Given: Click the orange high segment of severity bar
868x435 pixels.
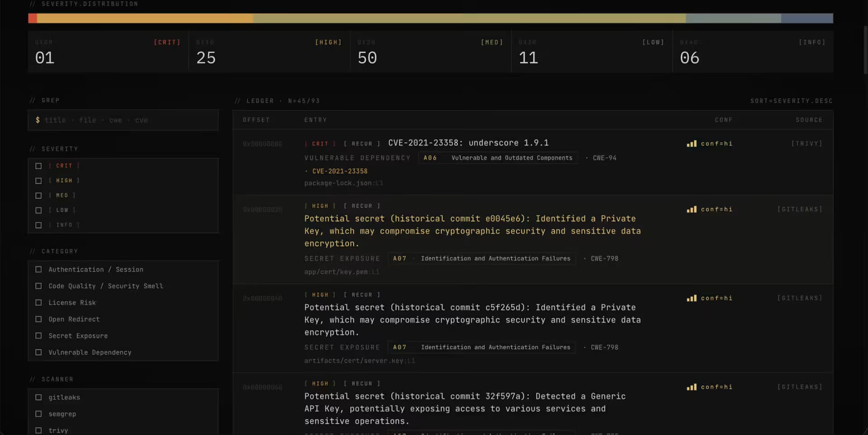Looking at the screenshot, I should [x=145, y=18].
